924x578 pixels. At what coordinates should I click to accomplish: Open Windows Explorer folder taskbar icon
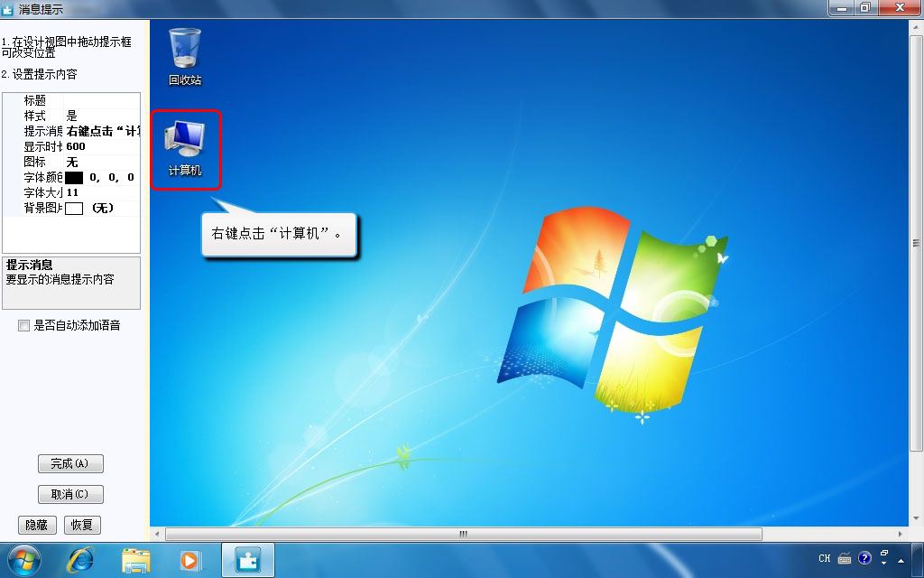(x=135, y=560)
